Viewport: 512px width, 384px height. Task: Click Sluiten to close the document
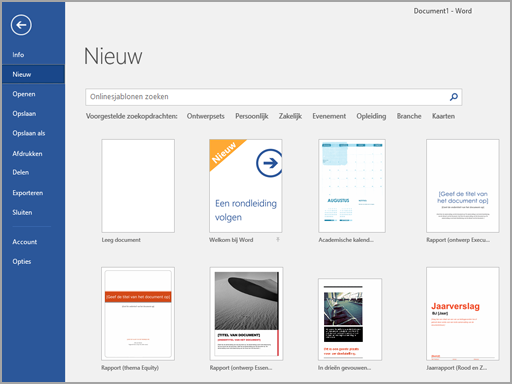pyautogui.click(x=22, y=212)
